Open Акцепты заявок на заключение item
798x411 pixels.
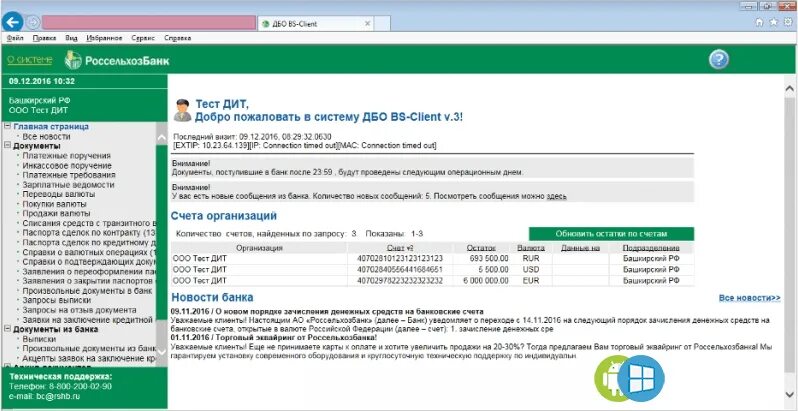tap(89, 358)
